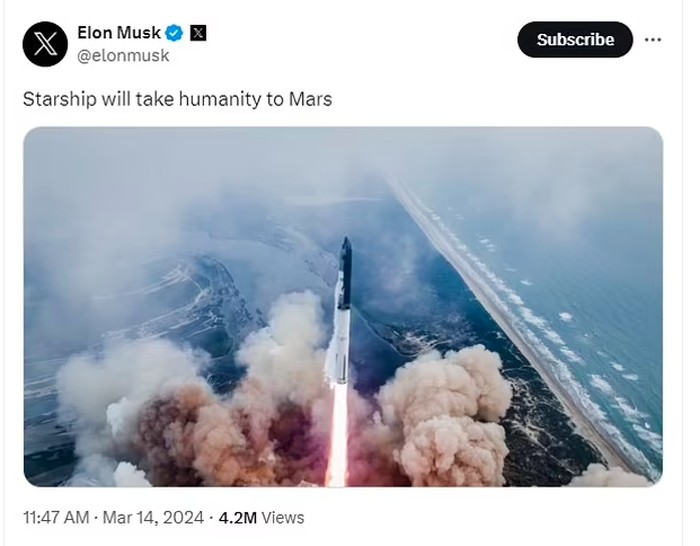This screenshot has width=700, height=546.
Task: Open the Elon Musk display name link
Action: [118, 33]
